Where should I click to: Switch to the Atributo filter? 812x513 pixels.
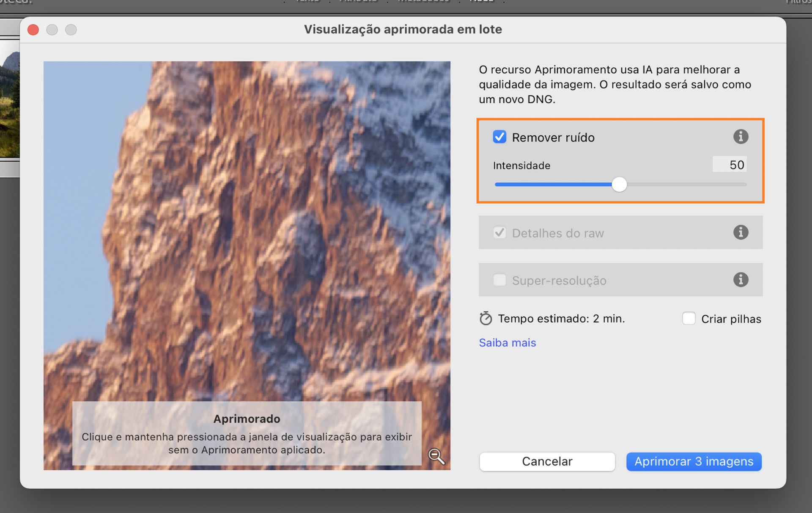[358, 2]
